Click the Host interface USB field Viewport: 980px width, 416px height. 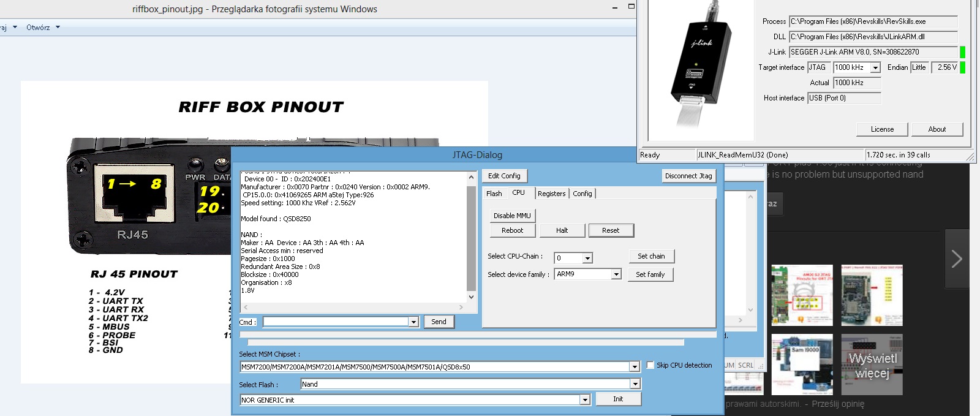click(844, 98)
